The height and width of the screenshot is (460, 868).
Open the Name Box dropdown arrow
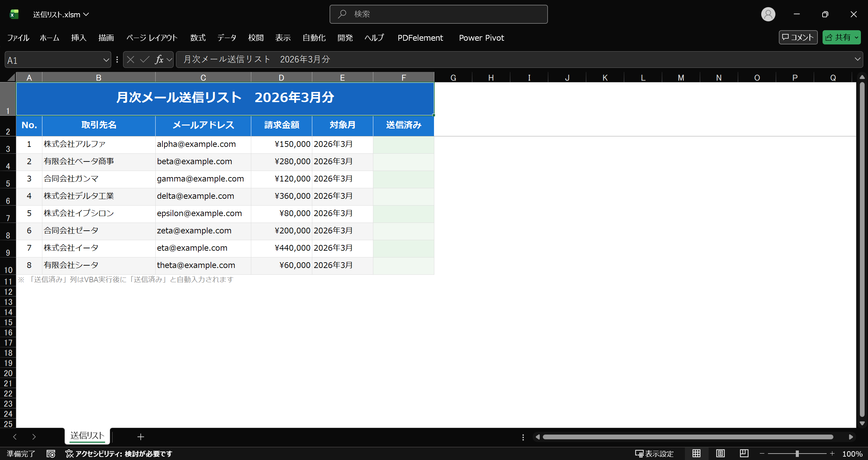coord(106,60)
